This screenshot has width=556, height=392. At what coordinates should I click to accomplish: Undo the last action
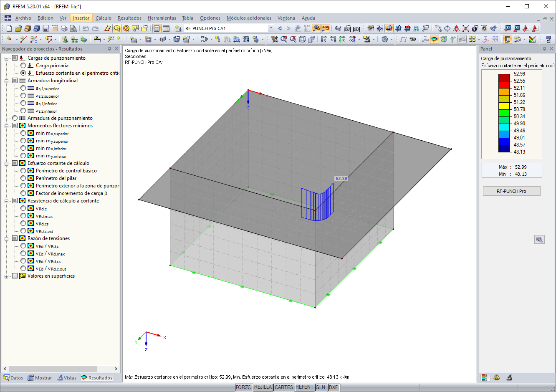(x=86, y=28)
